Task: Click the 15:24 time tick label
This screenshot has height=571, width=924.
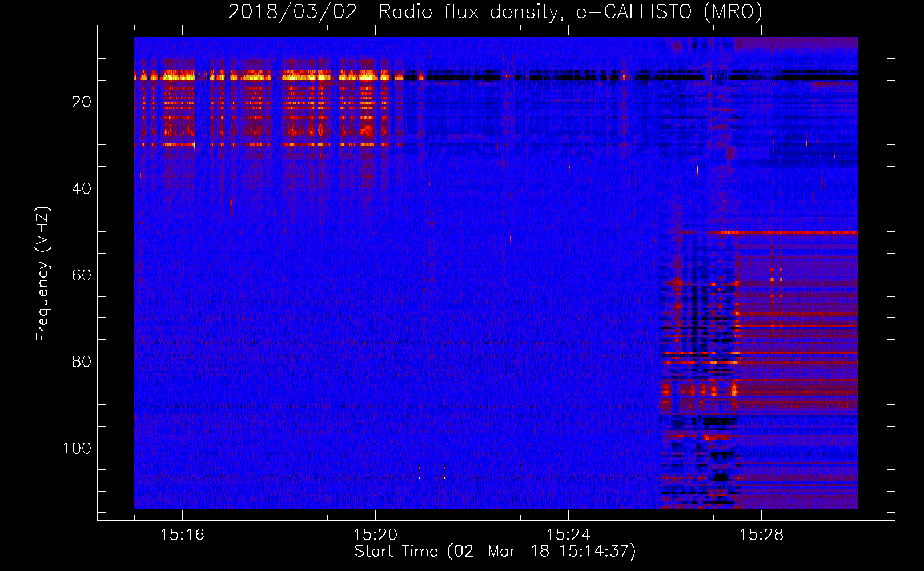Action: [x=568, y=535]
